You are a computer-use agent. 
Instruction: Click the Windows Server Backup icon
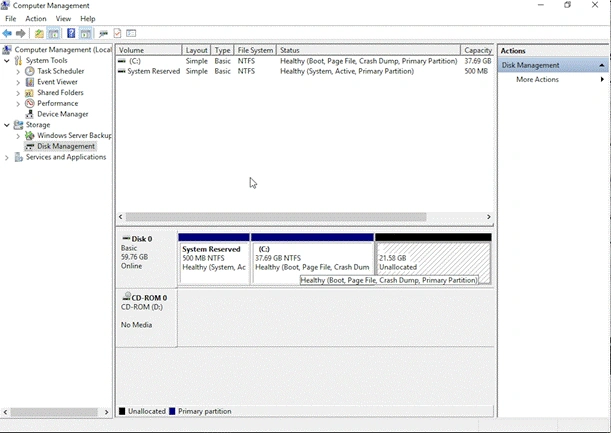[30, 136]
